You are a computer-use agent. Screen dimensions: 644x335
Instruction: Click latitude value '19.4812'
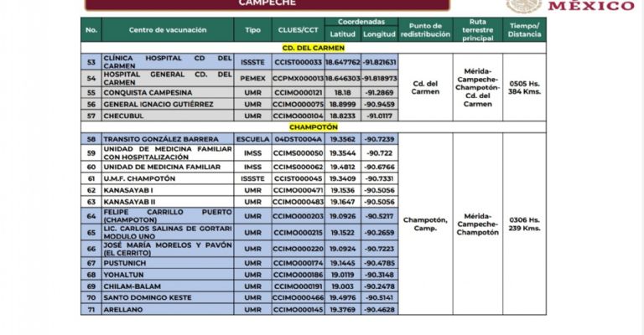(x=342, y=167)
